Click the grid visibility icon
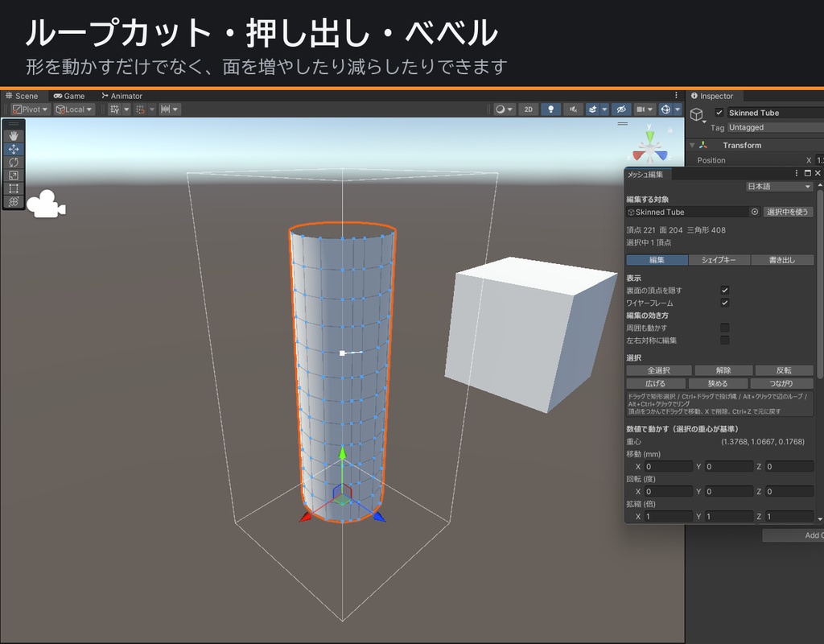Image resolution: width=824 pixels, height=644 pixels. pyautogui.click(x=114, y=109)
